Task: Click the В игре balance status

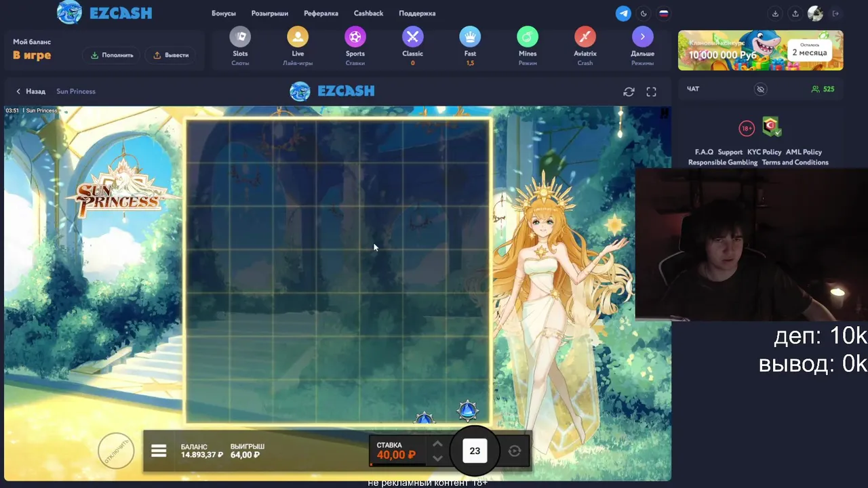Action: [x=32, y=56]
